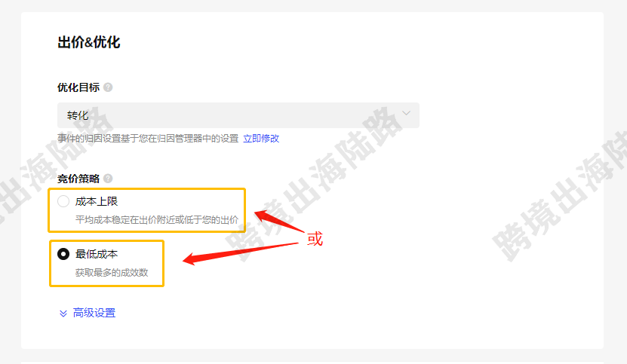The image size is (627, 364).
Task: Click the 出价&优化 section heading
Action: (x=89, y=42)
